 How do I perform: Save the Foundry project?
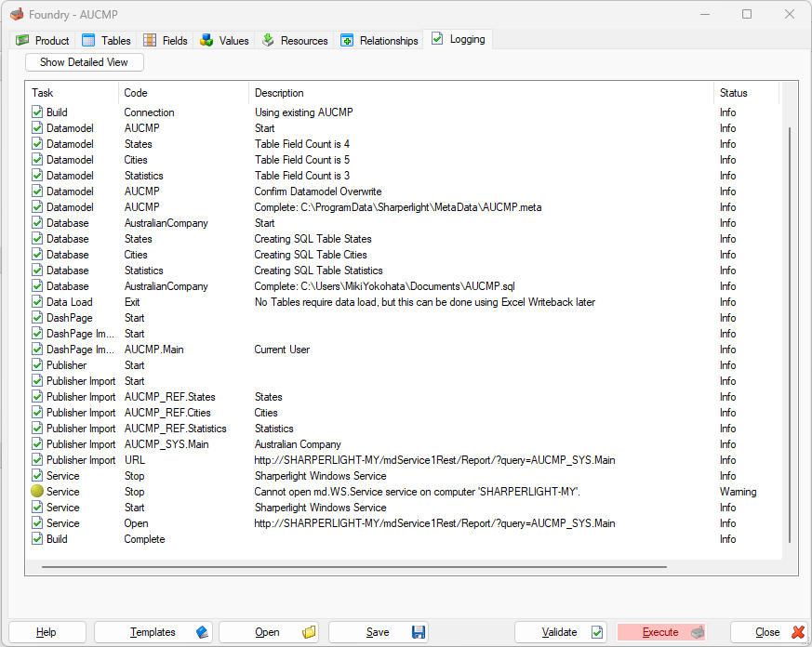tap(379, 632)
